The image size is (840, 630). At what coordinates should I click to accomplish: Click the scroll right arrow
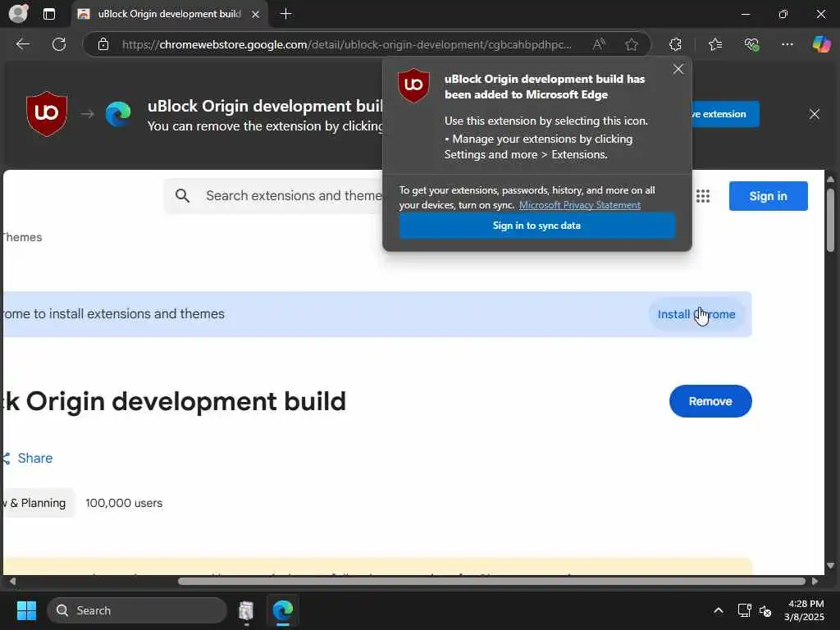pyautogui.click(x=815, y=582)
